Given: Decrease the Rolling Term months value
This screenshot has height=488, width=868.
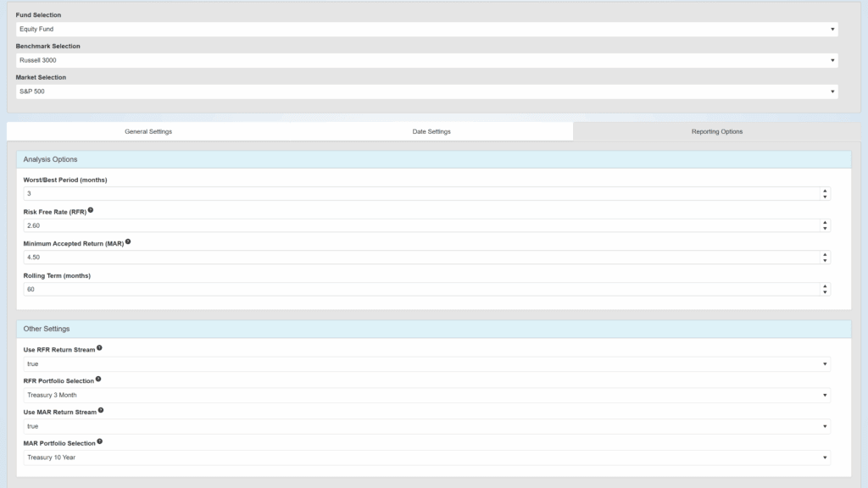Looking at the screenshot, I should [825, 292].
